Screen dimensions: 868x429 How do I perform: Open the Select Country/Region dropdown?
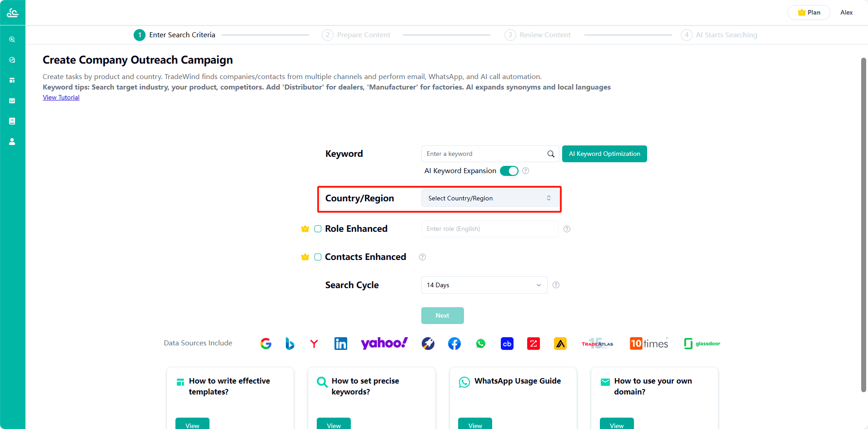click(490, 198)
